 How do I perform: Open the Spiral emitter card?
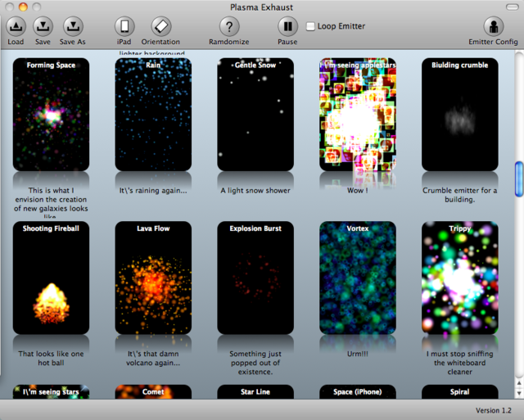click(460, 391)
